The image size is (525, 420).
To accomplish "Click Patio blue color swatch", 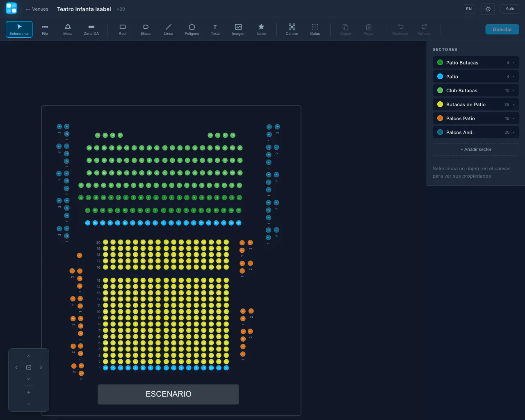I will [x=440, y=77].
